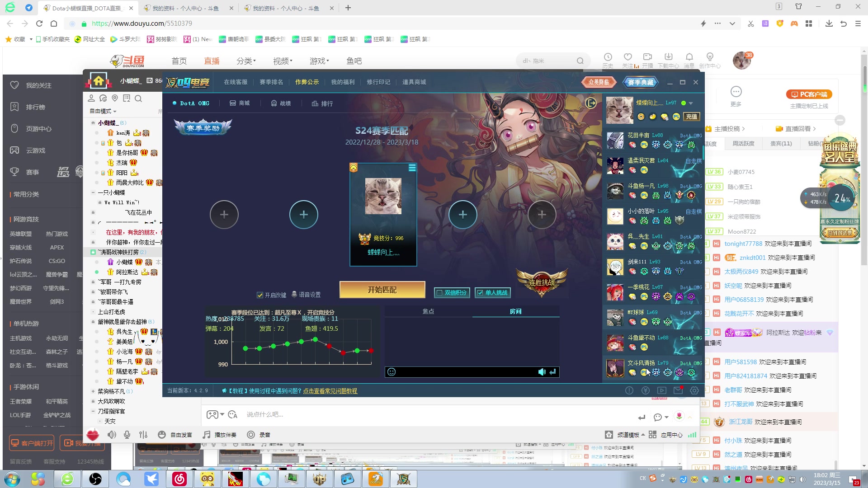Click the 历史 history icon on Douyu
Screen dimensions: 868x488
pyautogui.click(x=608, y=60)
